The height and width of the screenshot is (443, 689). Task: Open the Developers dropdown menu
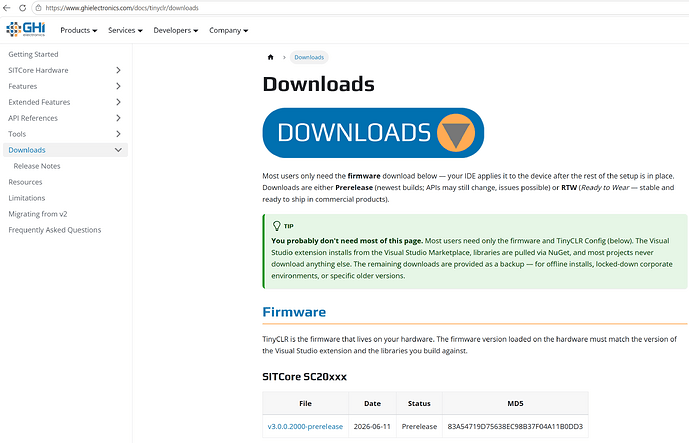pos(176,30)
